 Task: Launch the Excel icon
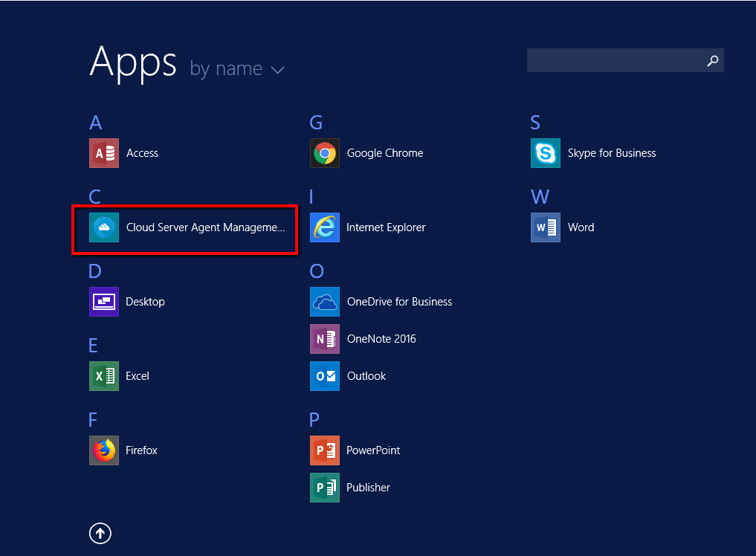pyautogui.click(x=103, y=375)
